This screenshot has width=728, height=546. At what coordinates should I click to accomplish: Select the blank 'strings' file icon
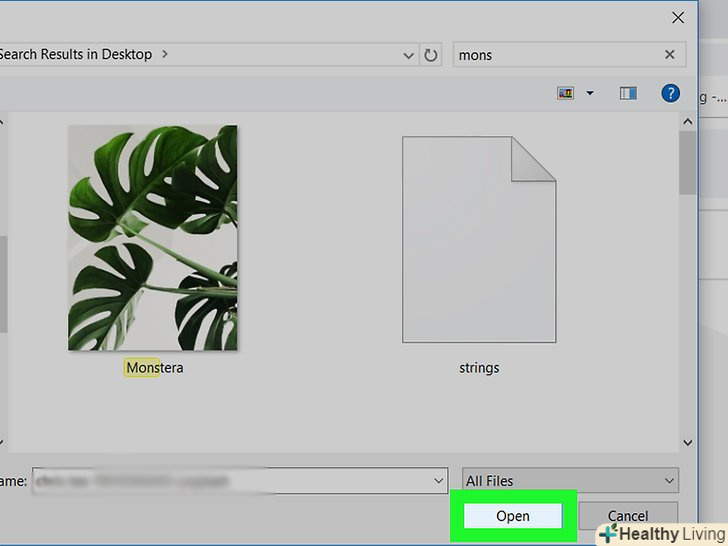click(x=478, y=240)
